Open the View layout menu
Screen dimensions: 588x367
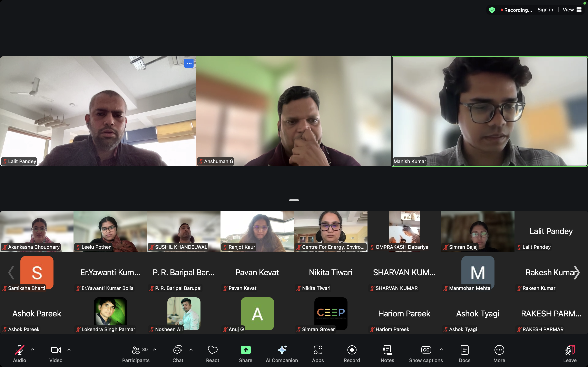tap(572, 10)
